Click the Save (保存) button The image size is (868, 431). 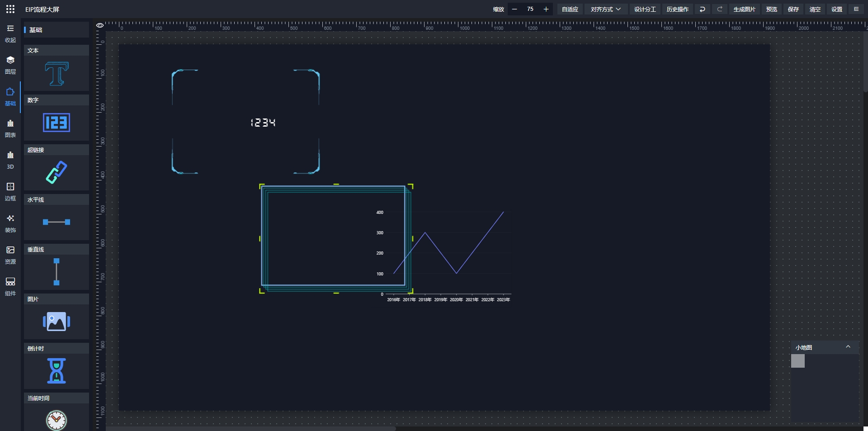(793, 9)
